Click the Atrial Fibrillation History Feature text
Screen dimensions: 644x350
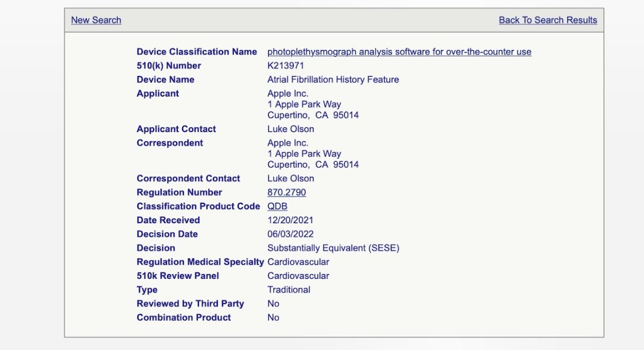333,80
